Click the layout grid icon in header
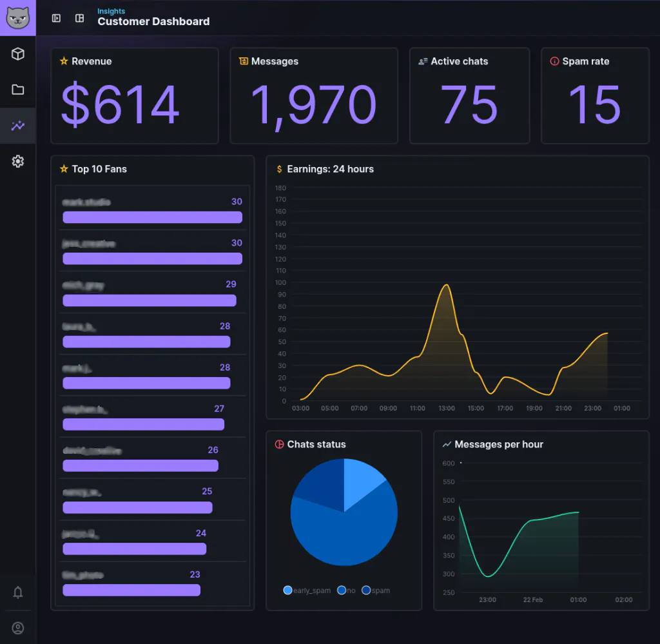The width and height of the screenshot is (660, 644). (x=79, y=18)
